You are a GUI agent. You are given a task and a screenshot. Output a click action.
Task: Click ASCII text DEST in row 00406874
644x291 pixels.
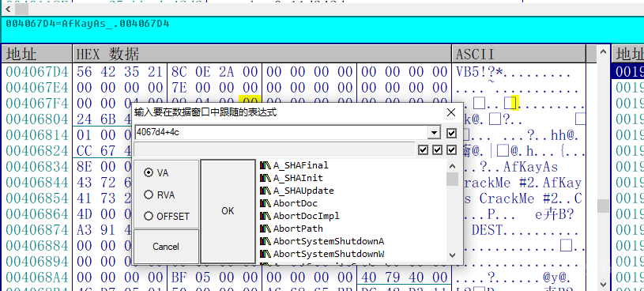[x=487, y=230]
